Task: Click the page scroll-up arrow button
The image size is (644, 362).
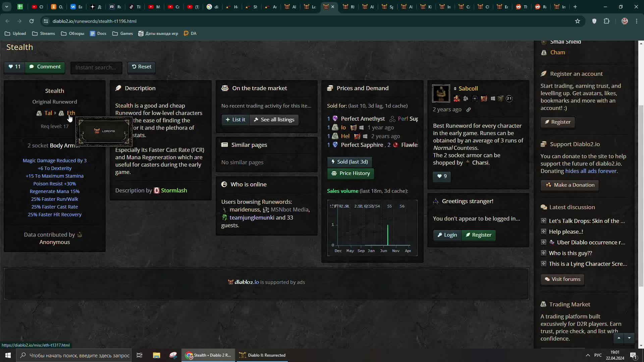Action: point(619,338)
